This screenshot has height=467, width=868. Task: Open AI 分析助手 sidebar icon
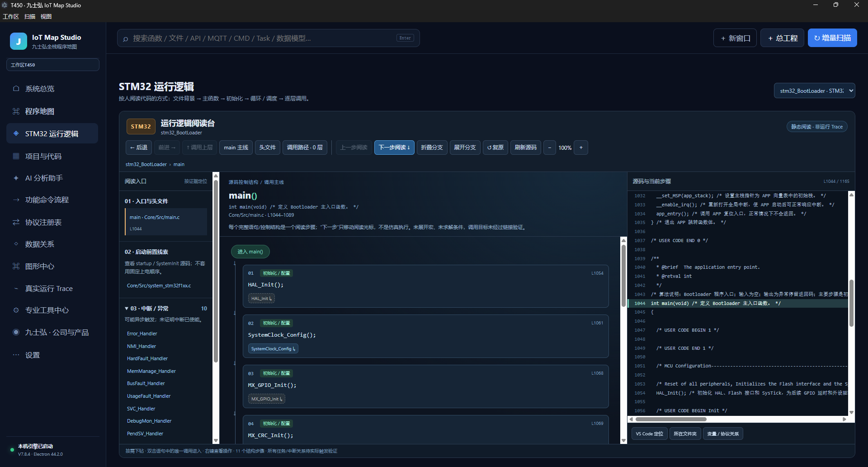pos(16,178)
